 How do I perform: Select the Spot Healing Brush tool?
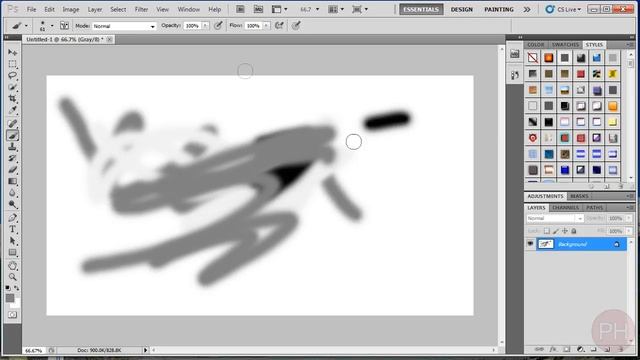[x=12, y=124]
